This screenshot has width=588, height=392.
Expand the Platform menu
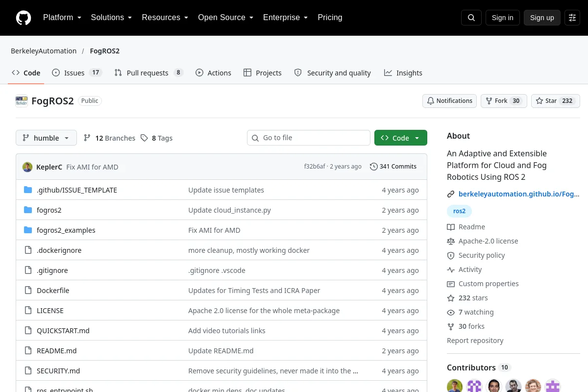click(62, 18)
